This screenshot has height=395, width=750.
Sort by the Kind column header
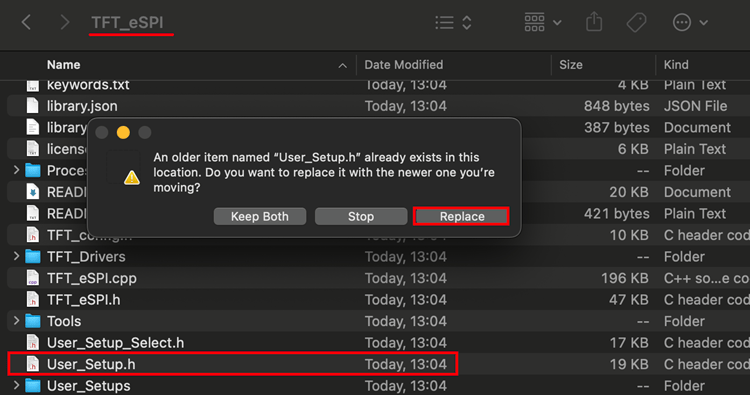pos(676,65)
